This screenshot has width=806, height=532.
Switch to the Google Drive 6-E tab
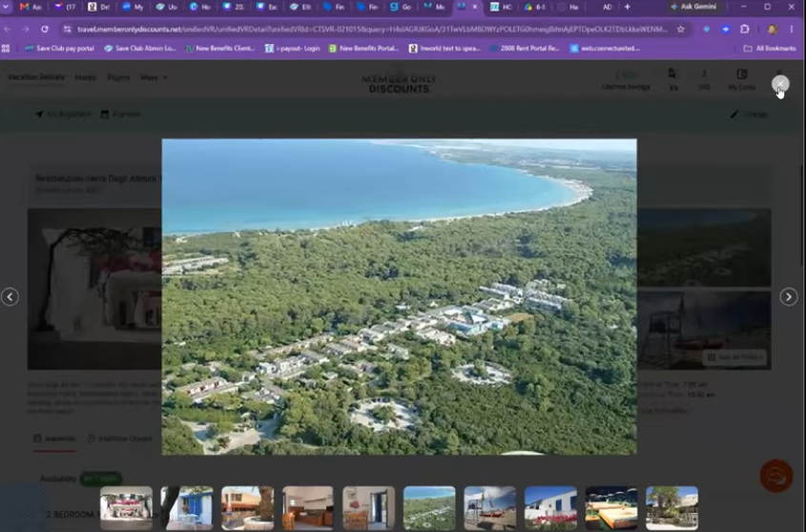(x=535, y=7)
